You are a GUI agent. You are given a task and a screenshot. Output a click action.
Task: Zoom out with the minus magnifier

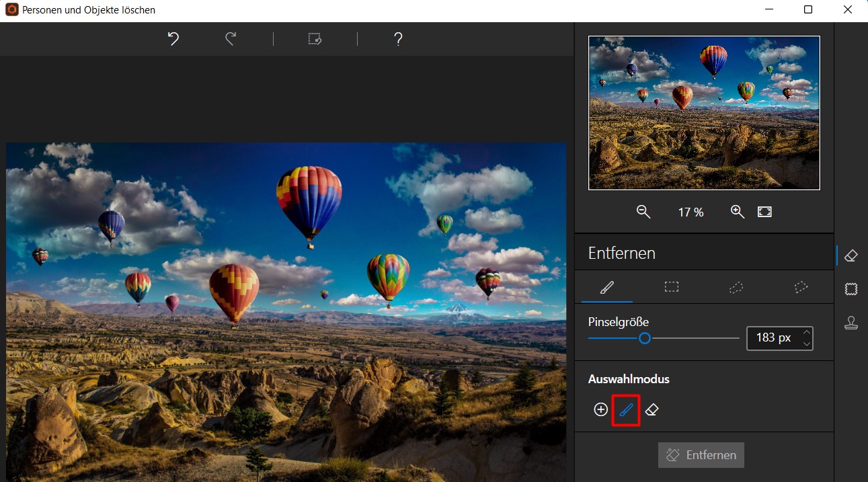[x=643, y=212]
